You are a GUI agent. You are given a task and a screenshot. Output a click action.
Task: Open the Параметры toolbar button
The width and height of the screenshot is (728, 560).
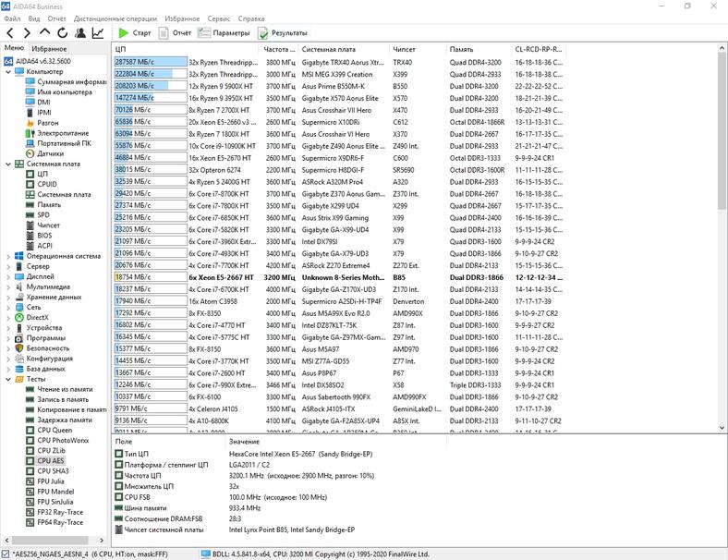click(224, 33)
